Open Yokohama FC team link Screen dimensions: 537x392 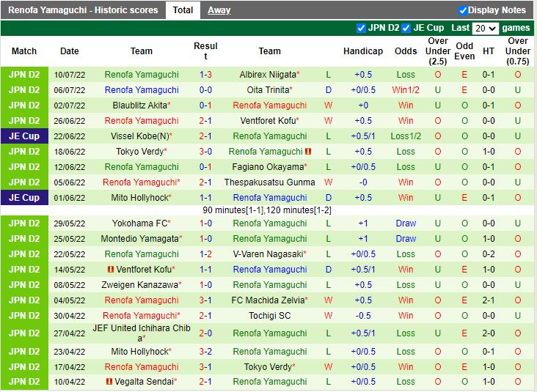(x=139, y=223)
